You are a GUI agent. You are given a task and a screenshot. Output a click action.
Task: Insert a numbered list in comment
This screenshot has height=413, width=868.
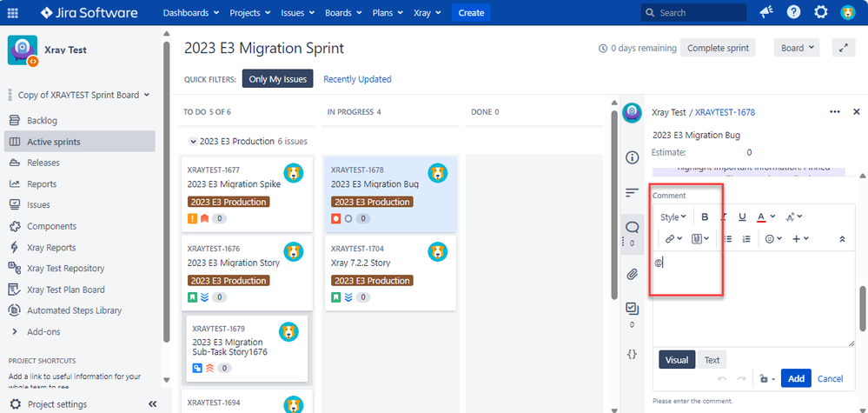pyautogui.click(x=746, y=239)
